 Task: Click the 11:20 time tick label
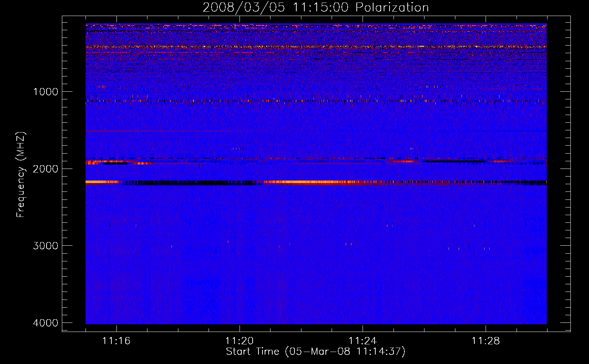240,341
